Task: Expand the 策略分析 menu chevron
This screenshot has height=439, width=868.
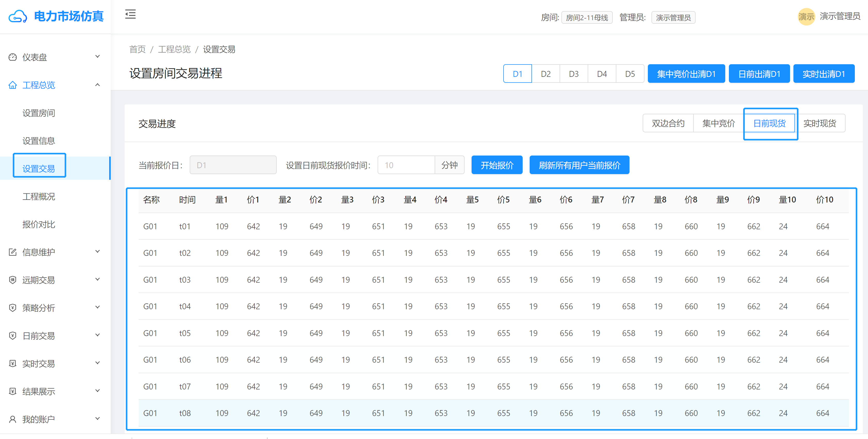Action: click(x=98, y=307)
